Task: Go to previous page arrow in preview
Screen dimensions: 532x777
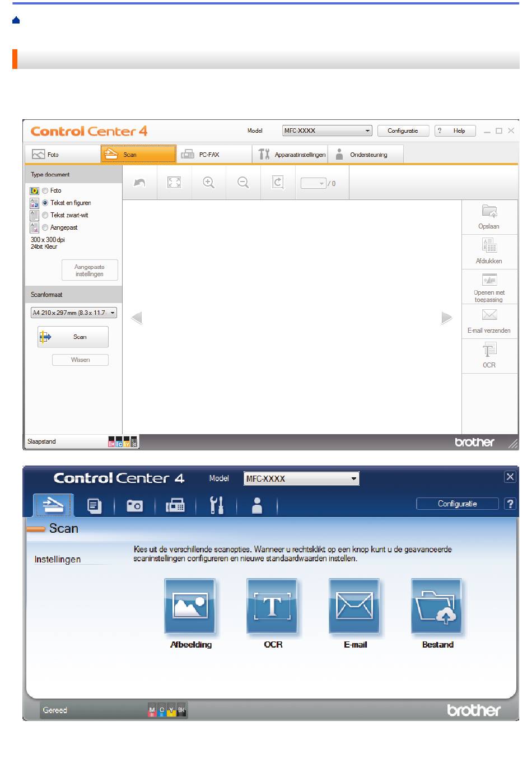Action: coord(136,318)
